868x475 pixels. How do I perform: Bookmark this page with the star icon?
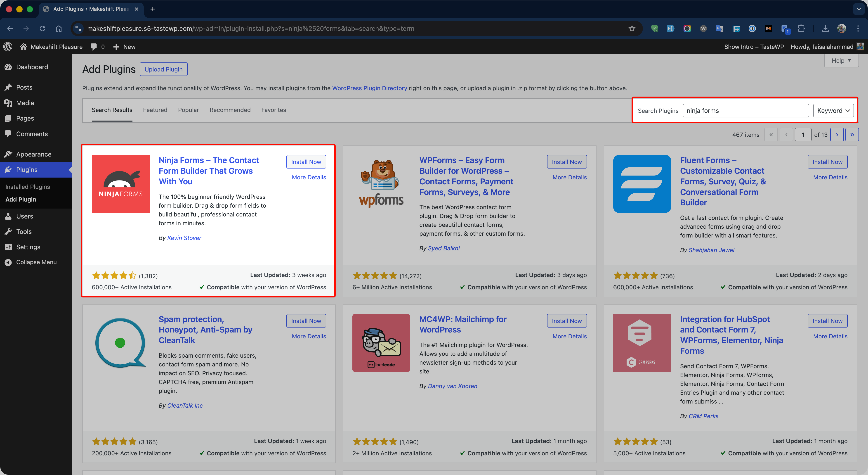[632, 29]
